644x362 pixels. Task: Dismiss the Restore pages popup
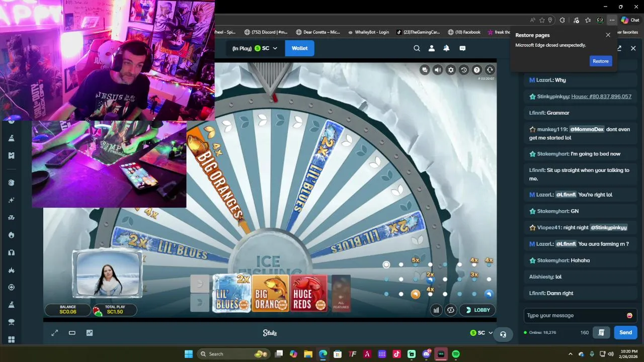point(608,35)
